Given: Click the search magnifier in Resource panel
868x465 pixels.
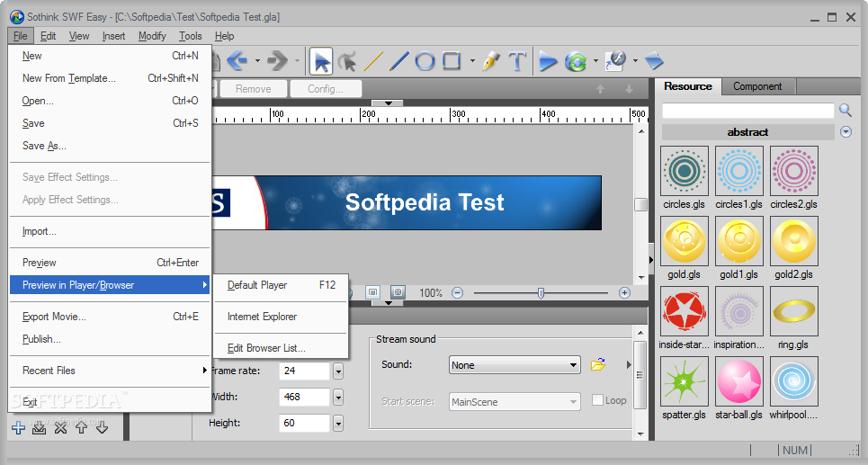Looking at the screenshot, I should tap(846, 110).
